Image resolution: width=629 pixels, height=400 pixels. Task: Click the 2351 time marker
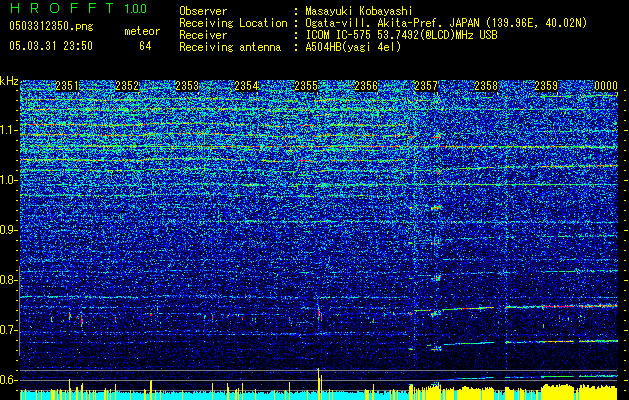[x=67, y=86]
